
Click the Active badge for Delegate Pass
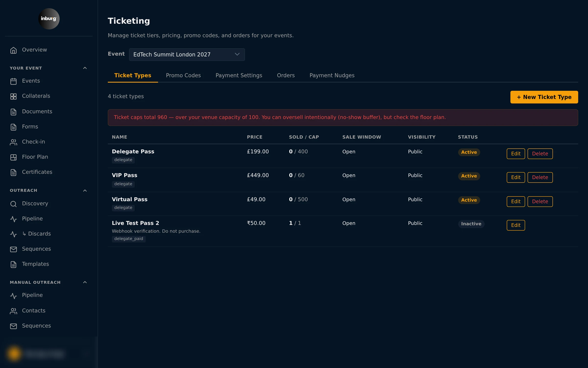(x=469, y=152)
